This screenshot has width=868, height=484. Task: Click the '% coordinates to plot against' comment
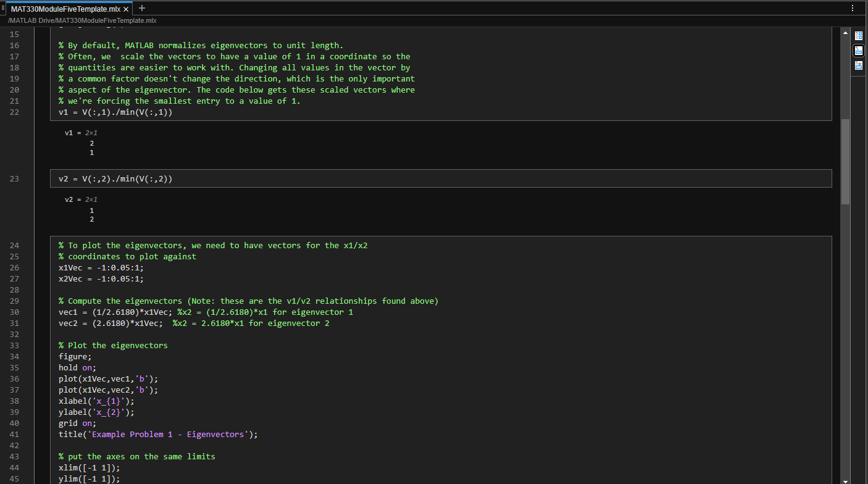pyautogui.click(x=127, y=257)
